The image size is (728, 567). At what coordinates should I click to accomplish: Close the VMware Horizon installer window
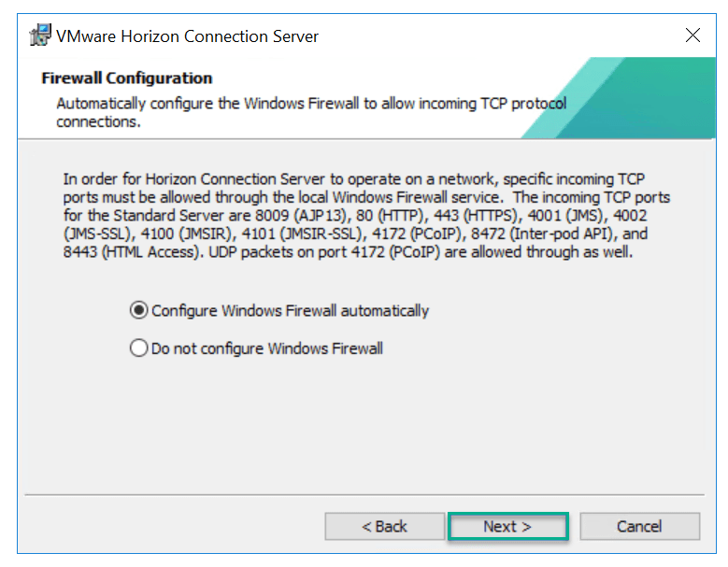(692, 36)
